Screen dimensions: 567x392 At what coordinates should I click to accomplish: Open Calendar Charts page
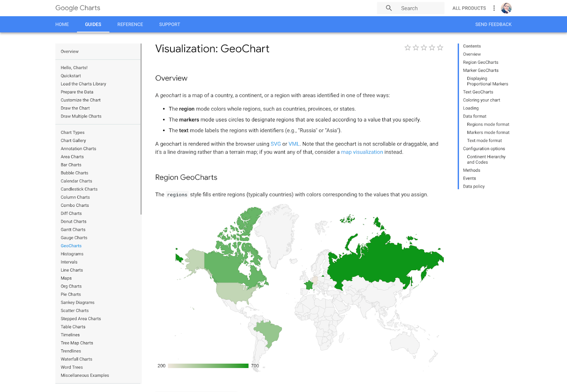76,181
